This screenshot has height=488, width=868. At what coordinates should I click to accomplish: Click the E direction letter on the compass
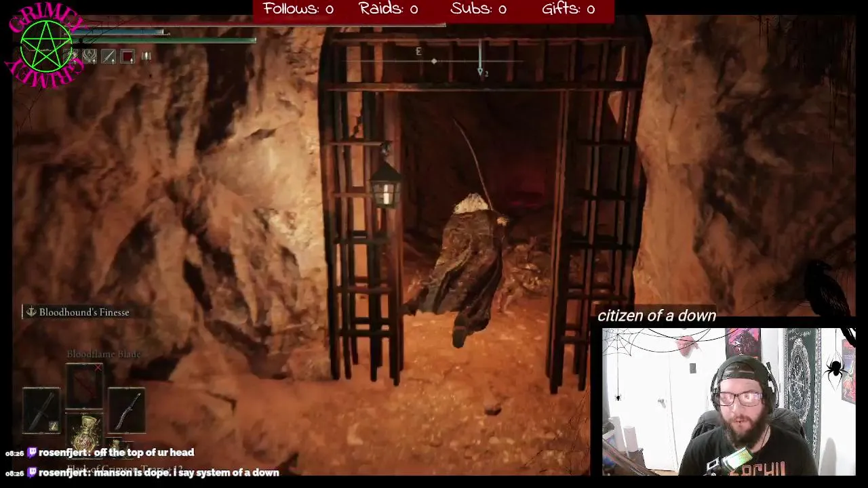click(x=418, y=52)
